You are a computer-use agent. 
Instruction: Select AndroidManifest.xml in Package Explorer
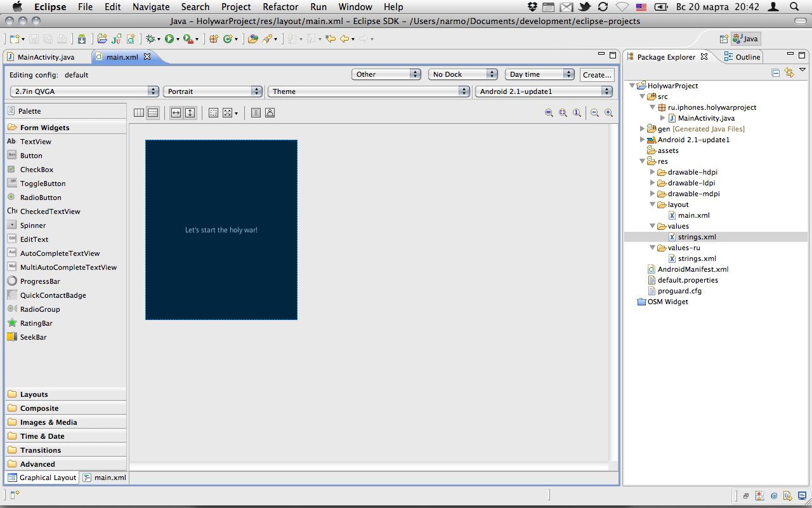click(693, 269)
